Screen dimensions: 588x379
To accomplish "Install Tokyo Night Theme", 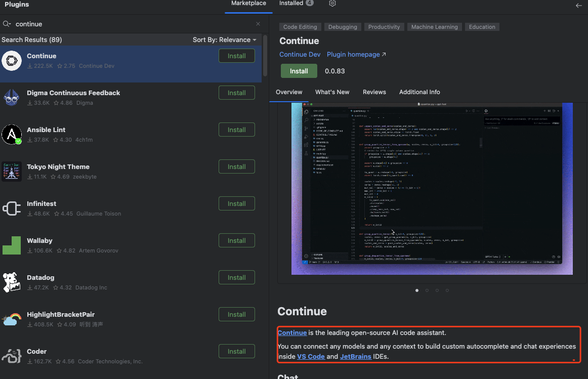I will 237,167.
